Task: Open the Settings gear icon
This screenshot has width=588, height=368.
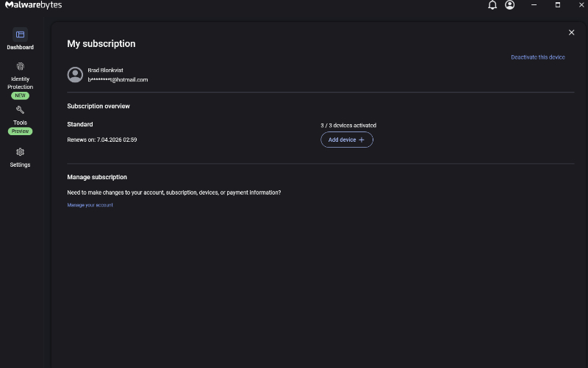Action: pos(21,152)
